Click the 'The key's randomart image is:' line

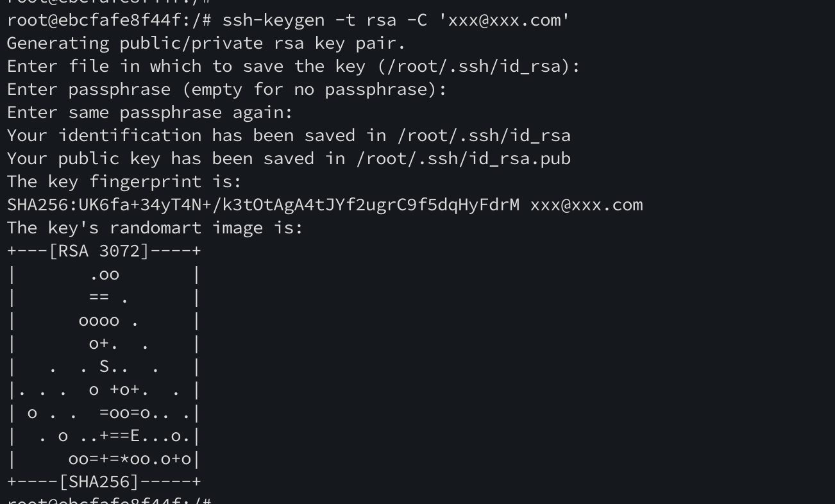click(155, 228)
